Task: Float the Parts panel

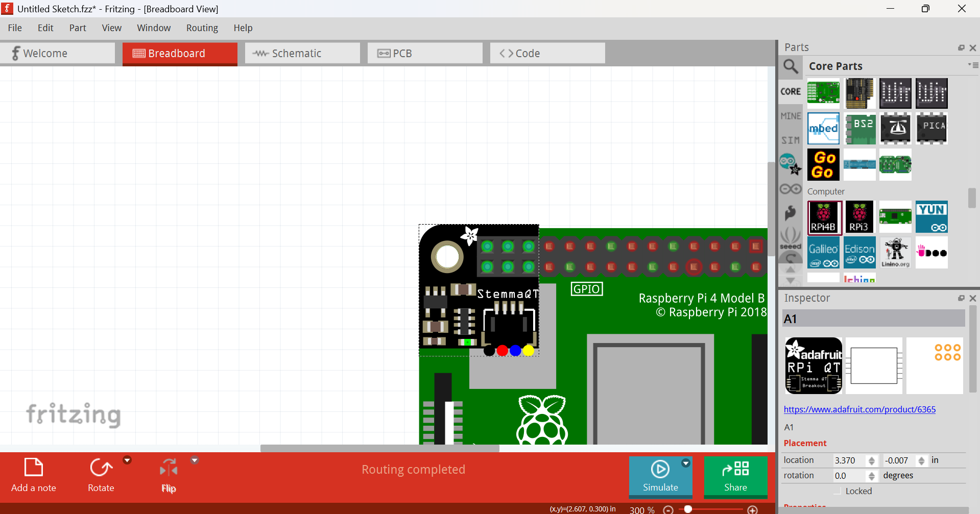Action: 961,47
